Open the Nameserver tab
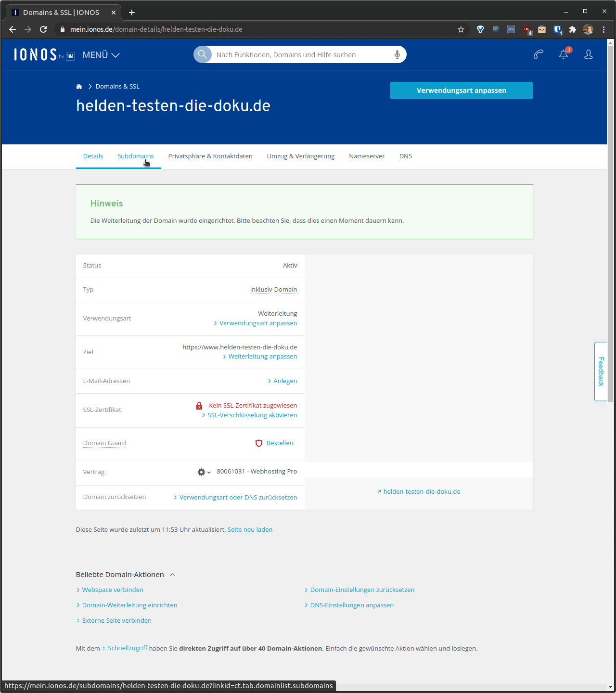The width and height of the screenshot is (616, 693). coord(367,156)
